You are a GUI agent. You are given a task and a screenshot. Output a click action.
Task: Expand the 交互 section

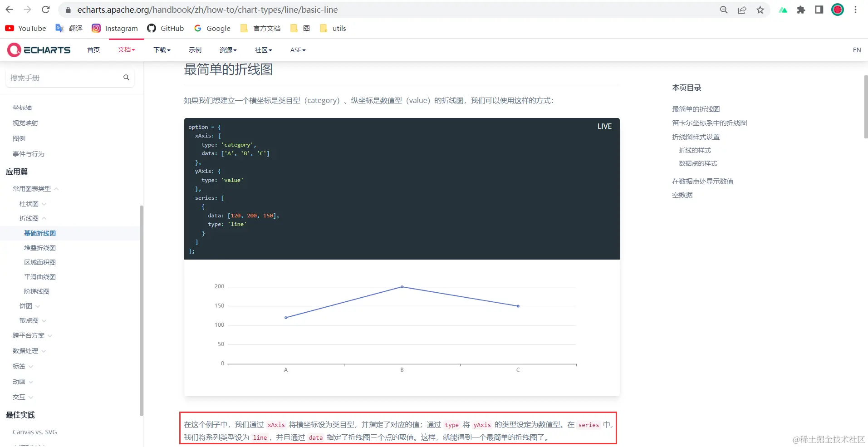(x=23, y=397)
